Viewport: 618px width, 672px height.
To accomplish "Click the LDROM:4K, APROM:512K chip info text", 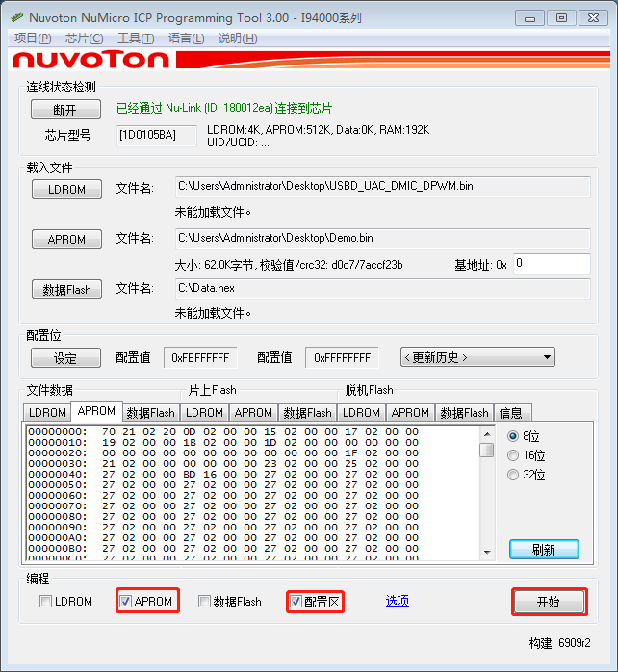I will [x=318, y=130].
